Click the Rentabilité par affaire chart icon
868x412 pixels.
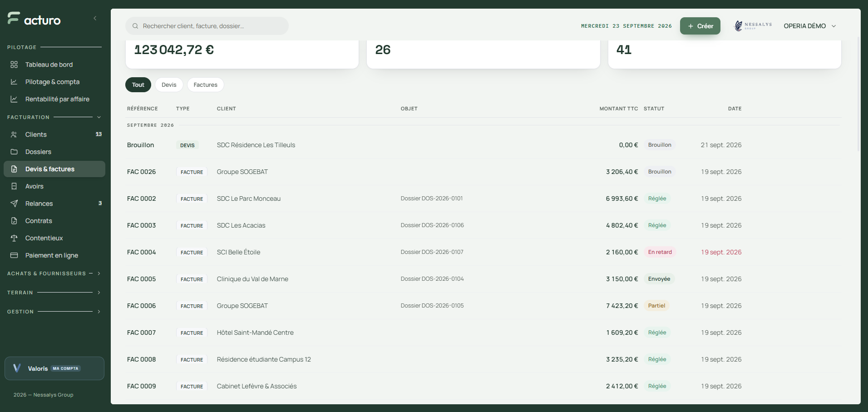click(14, 99)
